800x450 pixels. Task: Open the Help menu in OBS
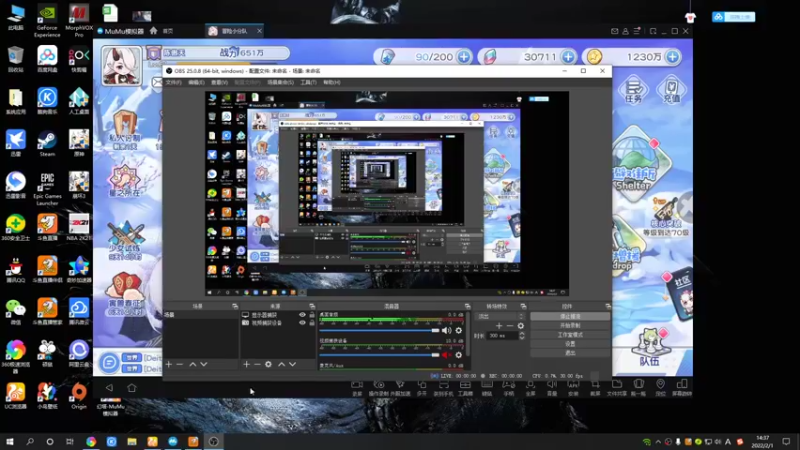[332, 82]
